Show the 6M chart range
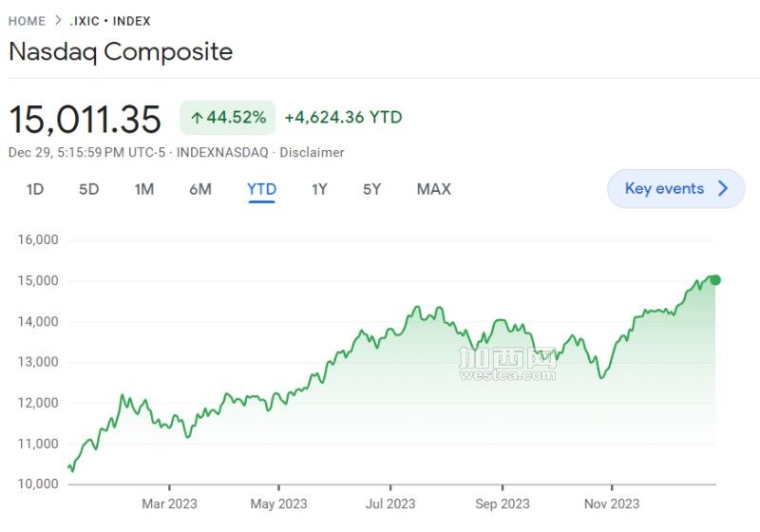This screenshot has height=532, width=760. [199, 189]
